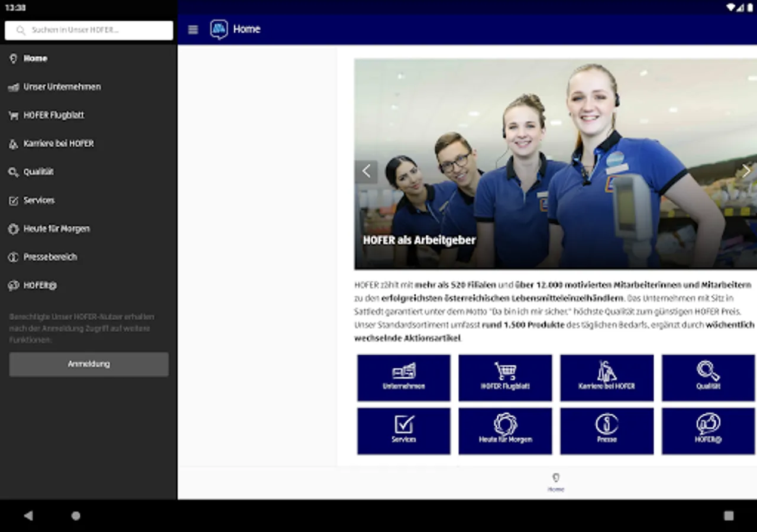757x532 pixels.
Task: Tap the Android back button
Action: (x=28, y=515)
